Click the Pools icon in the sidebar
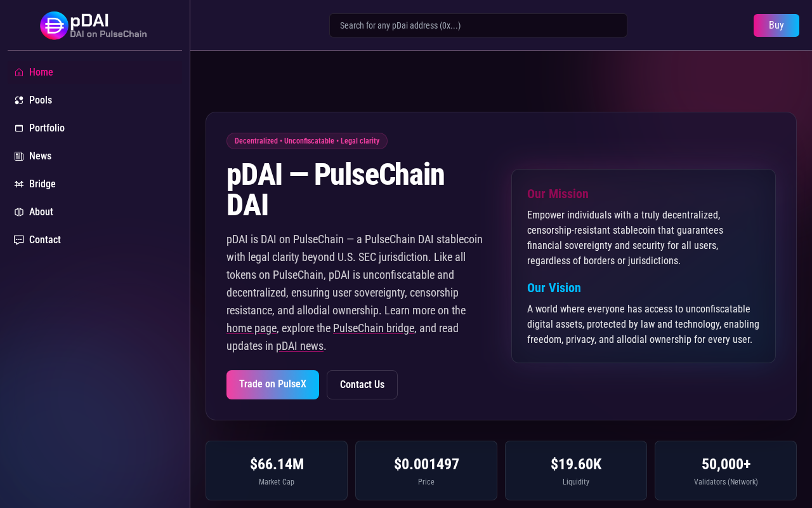Viewport: 812px width, 508px height. (19, 100)
